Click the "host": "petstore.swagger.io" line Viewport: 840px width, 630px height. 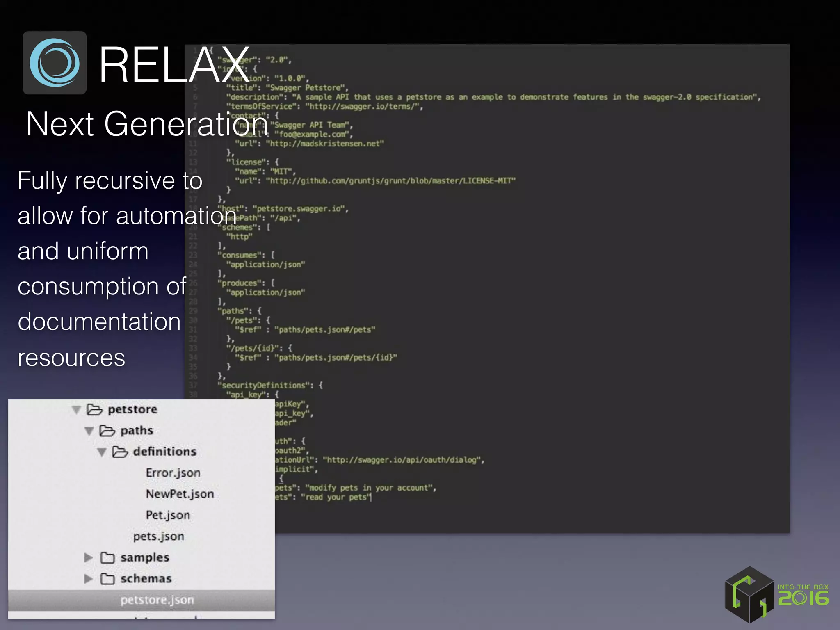point(283,209)
